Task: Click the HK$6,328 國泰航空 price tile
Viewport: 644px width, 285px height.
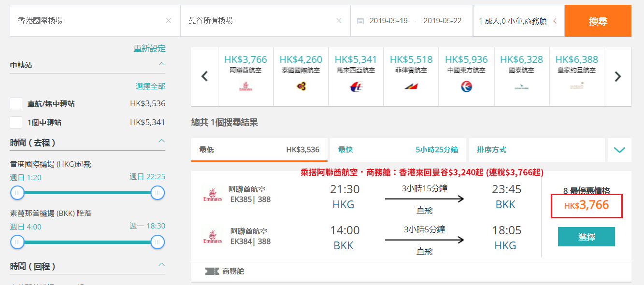Action: tap(521, 76)
